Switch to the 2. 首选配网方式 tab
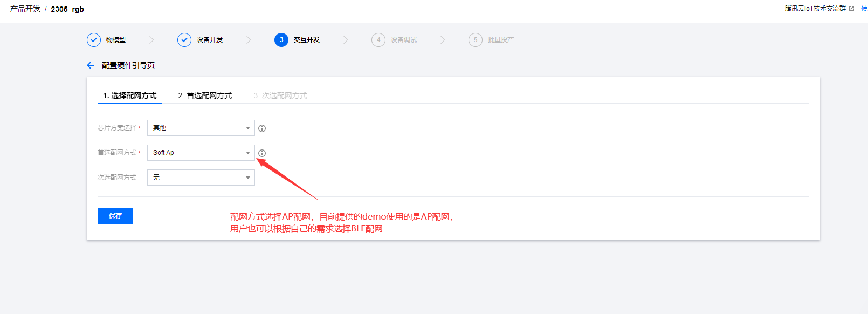 (205, 95)
